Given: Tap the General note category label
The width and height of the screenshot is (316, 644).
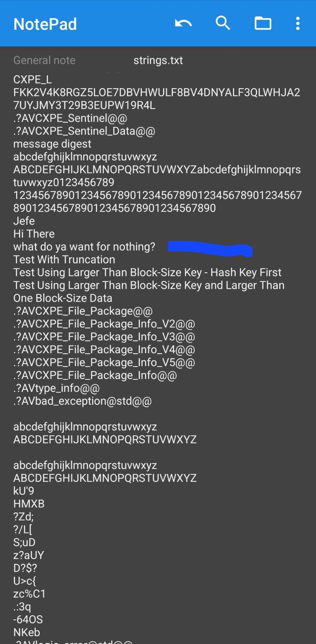Looking at the screenshot, I should 44,60.
